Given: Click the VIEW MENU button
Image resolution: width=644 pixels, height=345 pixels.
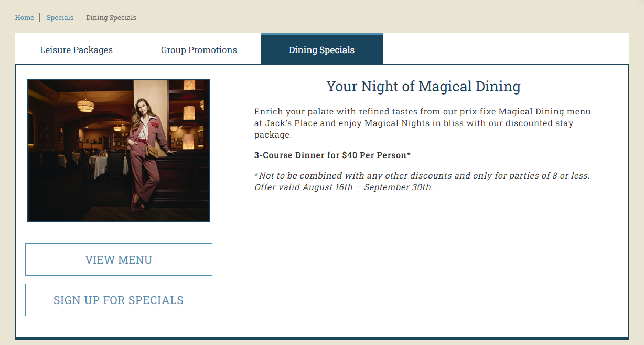Looking at the screenshot, I should (x=119, y=259).
